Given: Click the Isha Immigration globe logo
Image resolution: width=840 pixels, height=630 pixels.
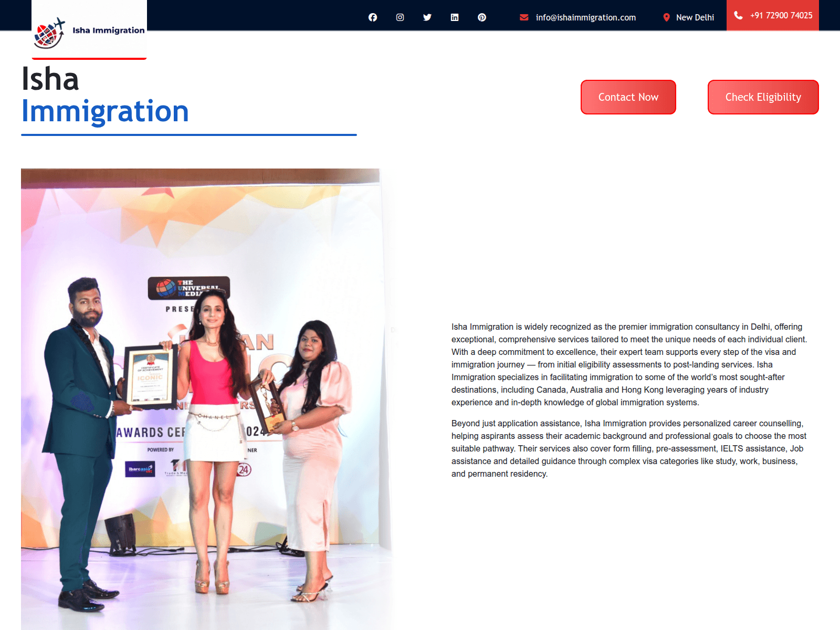Looking at the screenshot, I should tap(49, 33).
